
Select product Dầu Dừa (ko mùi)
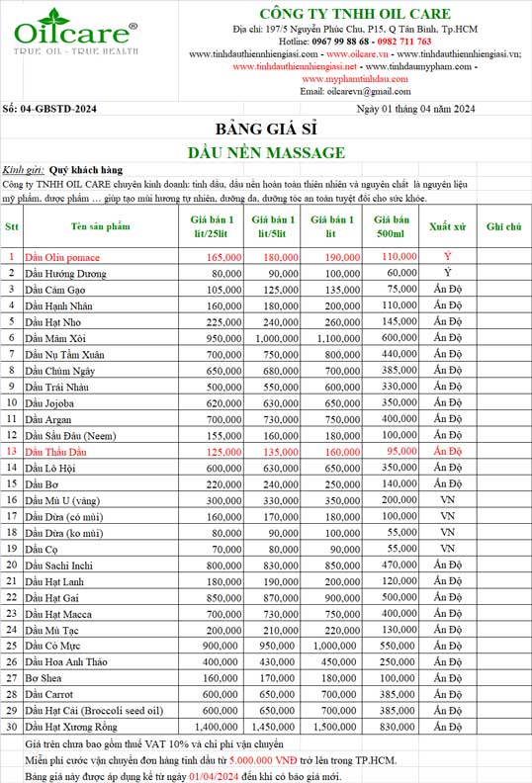[x=64, y=533]
